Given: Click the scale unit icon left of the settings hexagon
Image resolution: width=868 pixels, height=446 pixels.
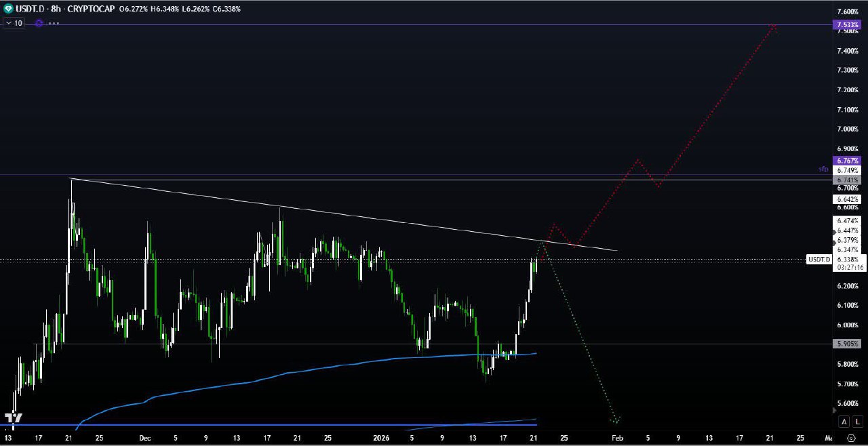Looking at the screenshot, I should pyautogui.click(x=830, y=439).
